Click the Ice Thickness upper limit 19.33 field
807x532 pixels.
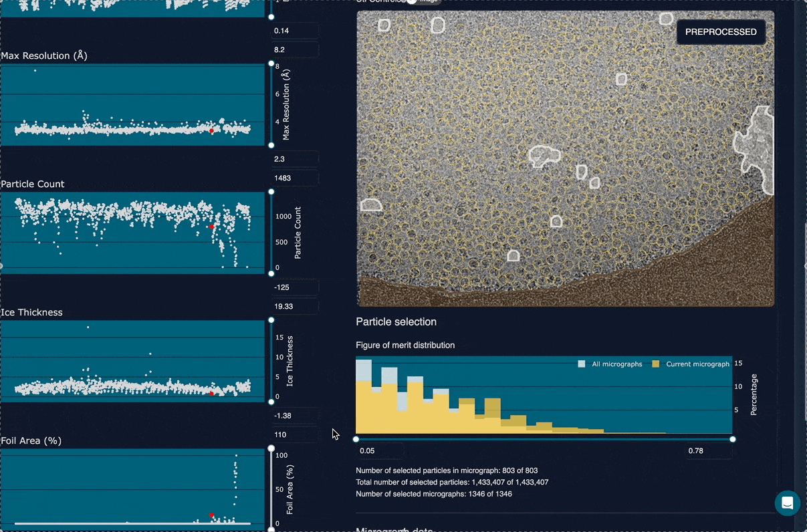click(294, 307)
